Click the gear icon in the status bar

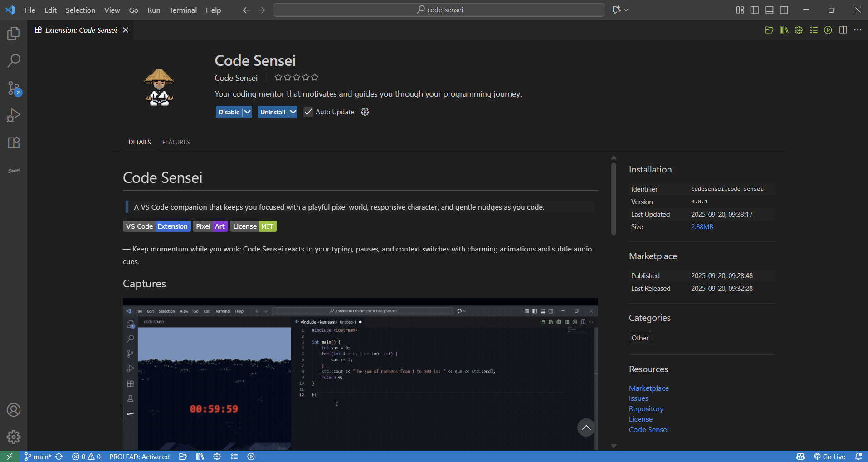click(217, 457)
